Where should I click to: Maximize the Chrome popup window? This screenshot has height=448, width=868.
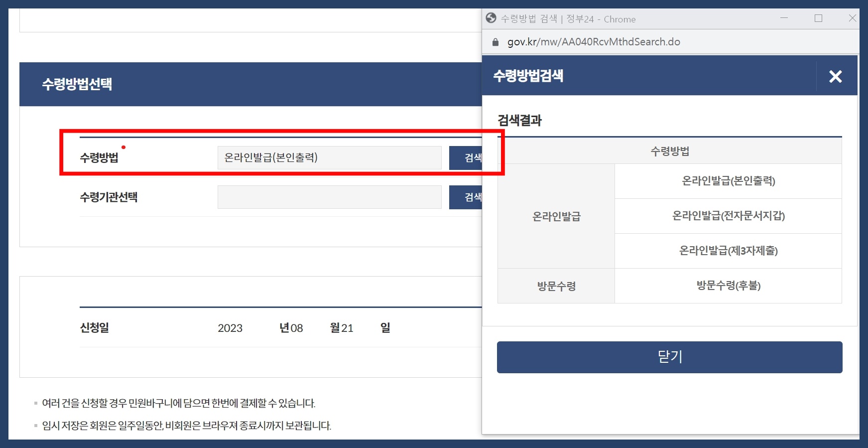pos(818,18)
